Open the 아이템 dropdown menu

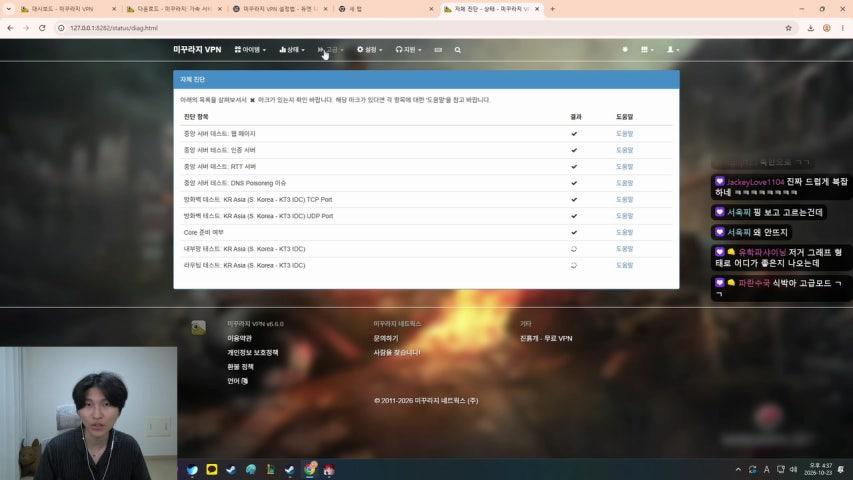click(250, 50)
